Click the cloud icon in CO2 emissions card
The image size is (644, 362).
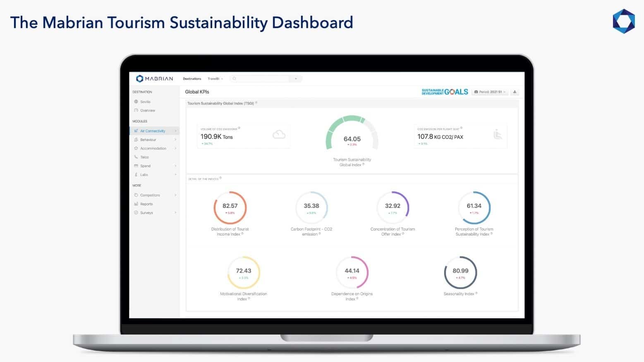(x=279, y=134)
